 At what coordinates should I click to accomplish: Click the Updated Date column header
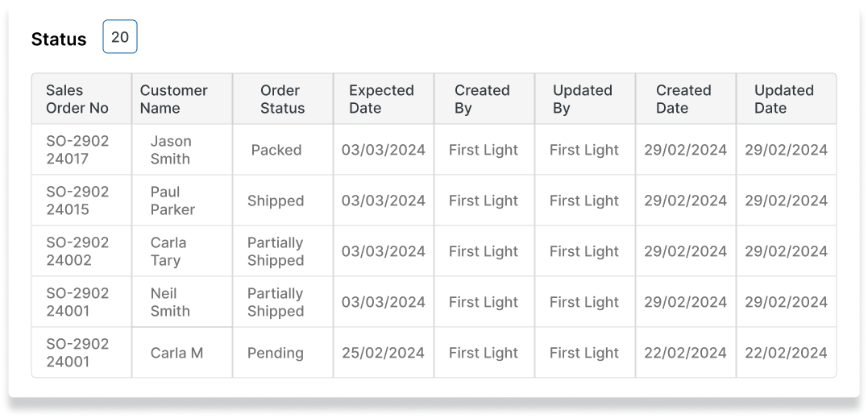[x=783, y=99]
